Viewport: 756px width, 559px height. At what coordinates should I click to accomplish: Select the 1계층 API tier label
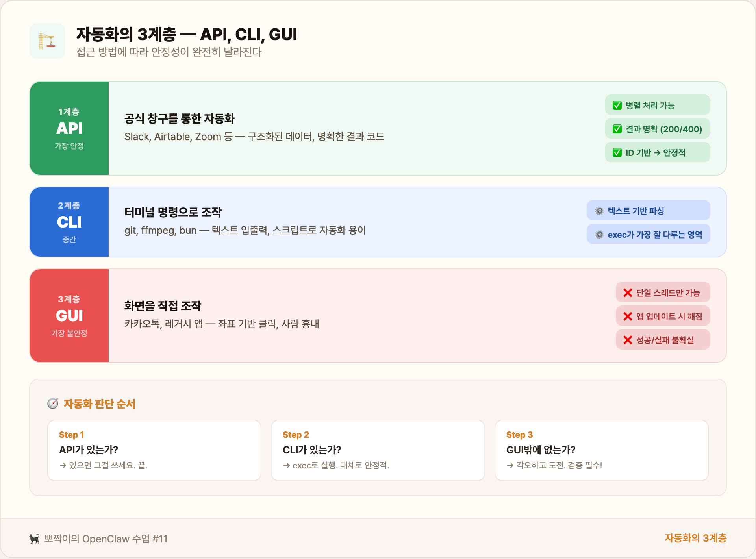coord(69,128)
